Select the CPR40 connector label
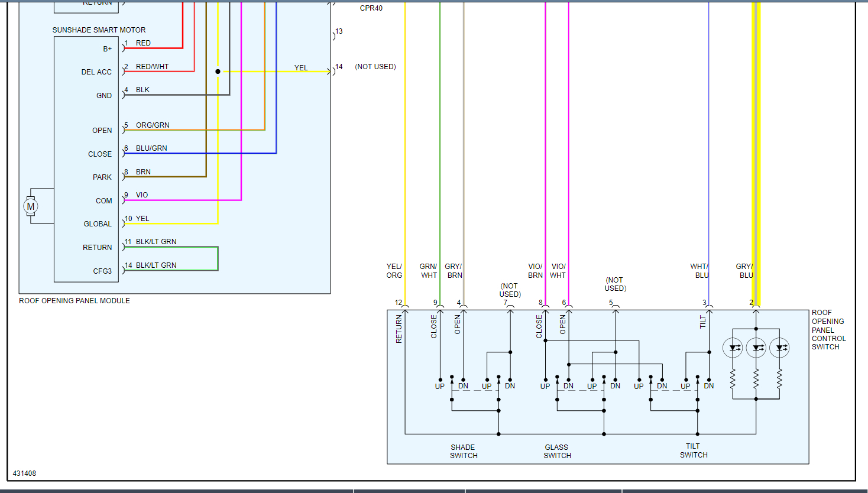The image size is (868, 493). point(371,8)
